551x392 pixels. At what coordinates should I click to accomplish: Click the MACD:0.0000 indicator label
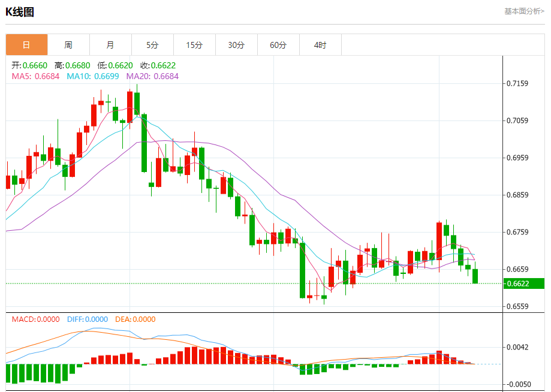[35, 319]
